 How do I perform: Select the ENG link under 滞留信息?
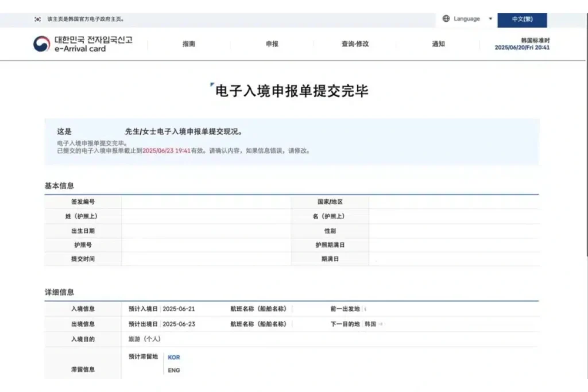173,370
